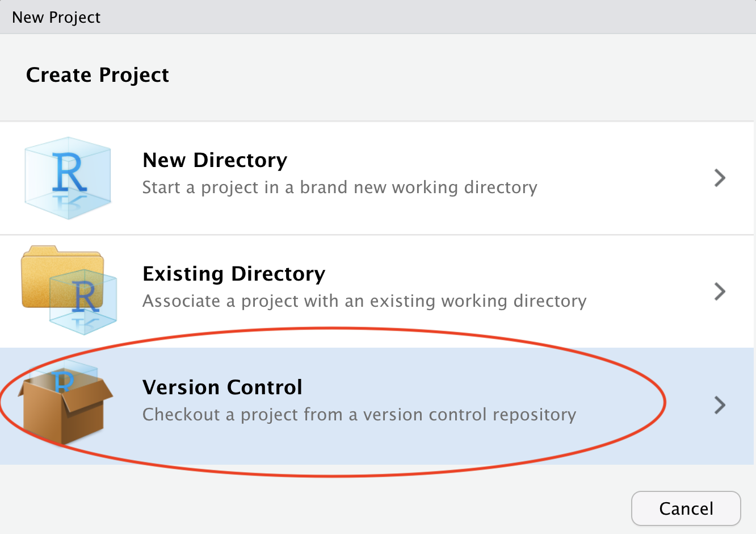Click the Create Project heading
756x534 pixels.
(x=98, y=75)
